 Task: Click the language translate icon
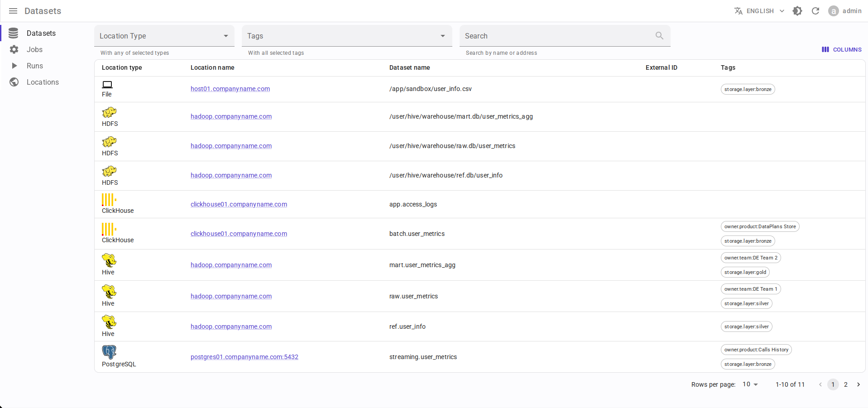739,11
